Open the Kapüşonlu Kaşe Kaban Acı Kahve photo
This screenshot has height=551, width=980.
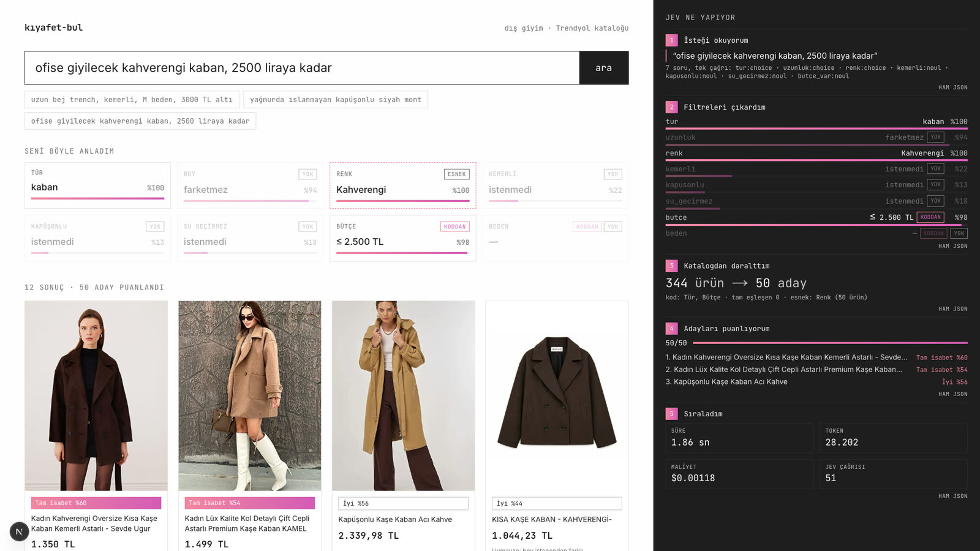(x=404, y=395)
